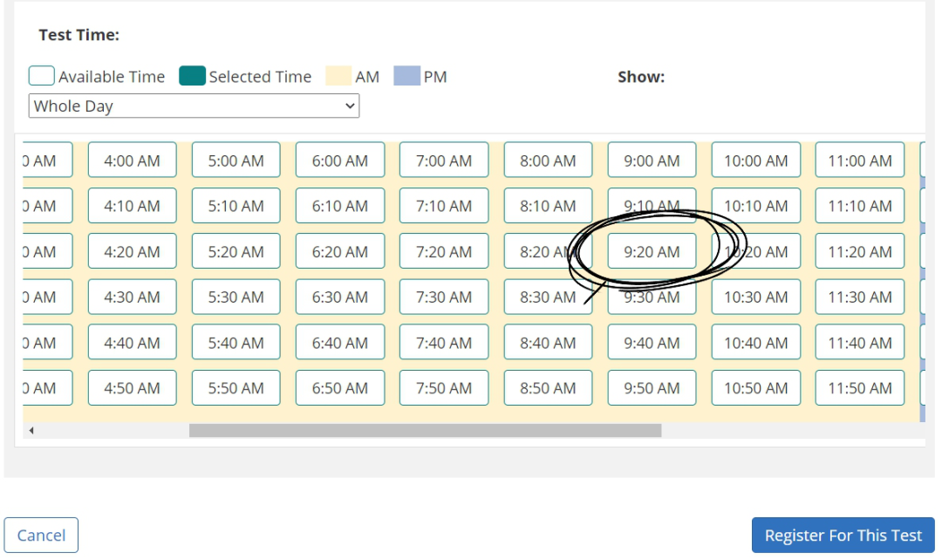The image size is (942, 560).
Task: Select 9:00 AM test time
Action: click(652, 160)
